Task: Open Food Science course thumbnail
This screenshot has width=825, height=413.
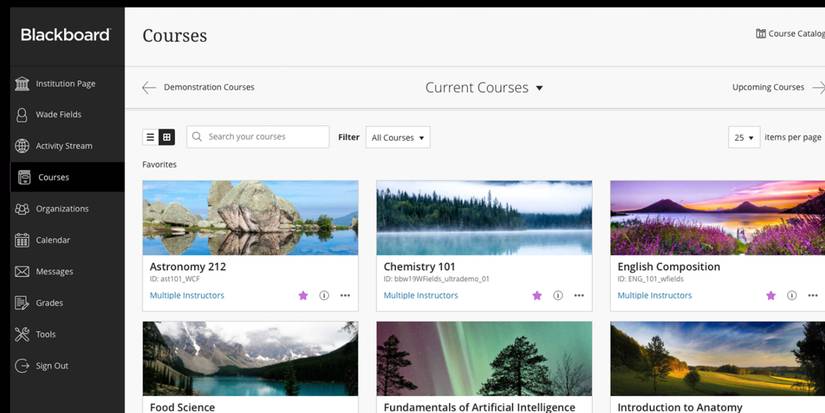Action: 250,359
